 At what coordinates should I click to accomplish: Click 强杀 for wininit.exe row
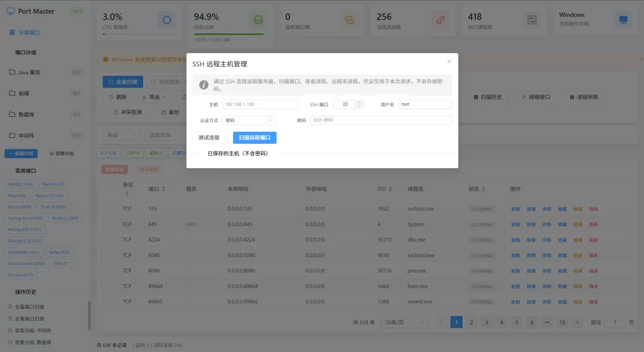[x=593, y=302]
